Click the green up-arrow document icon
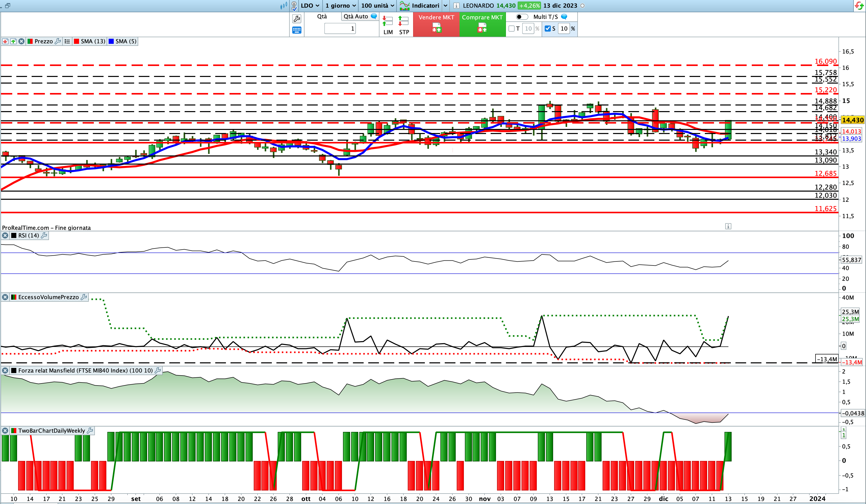The height and width of the screenshot is (504, 866). click(14, 41)
